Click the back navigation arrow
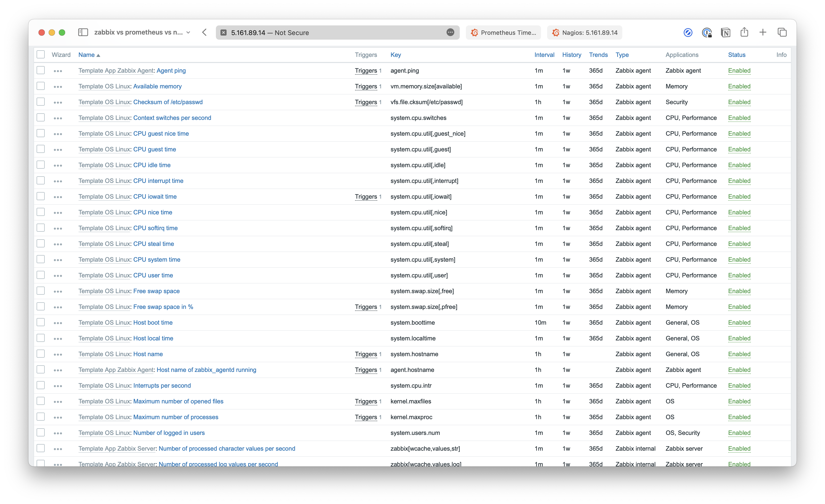 [x=204, y=33]
